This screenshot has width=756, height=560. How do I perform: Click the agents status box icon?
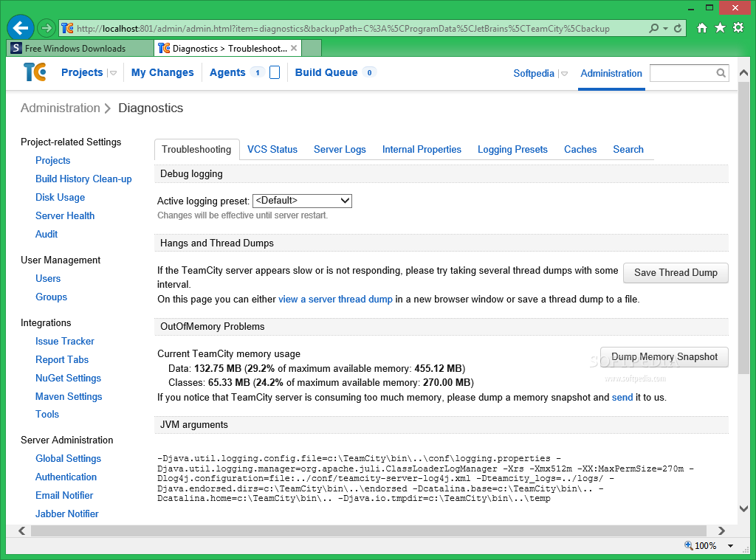(275, 72)
